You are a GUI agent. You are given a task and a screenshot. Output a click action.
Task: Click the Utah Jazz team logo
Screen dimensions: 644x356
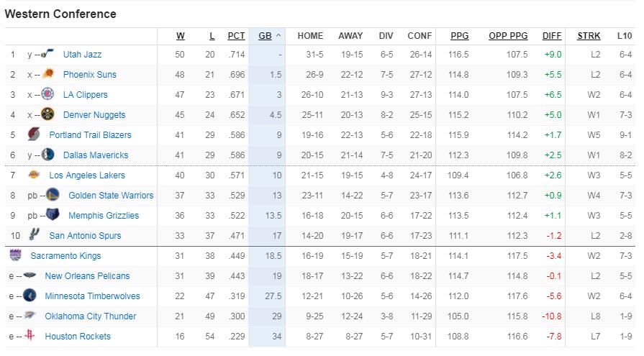click(47, 54)
